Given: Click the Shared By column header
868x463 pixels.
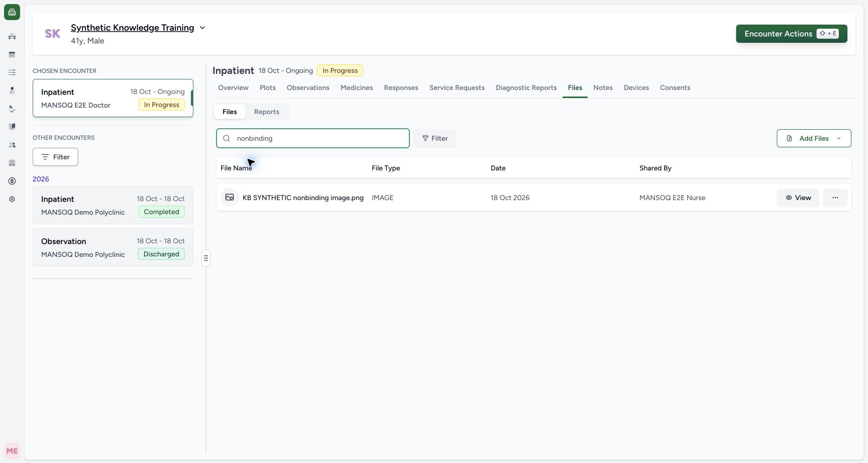Looking at the screenshot, I should click(655, 168).
